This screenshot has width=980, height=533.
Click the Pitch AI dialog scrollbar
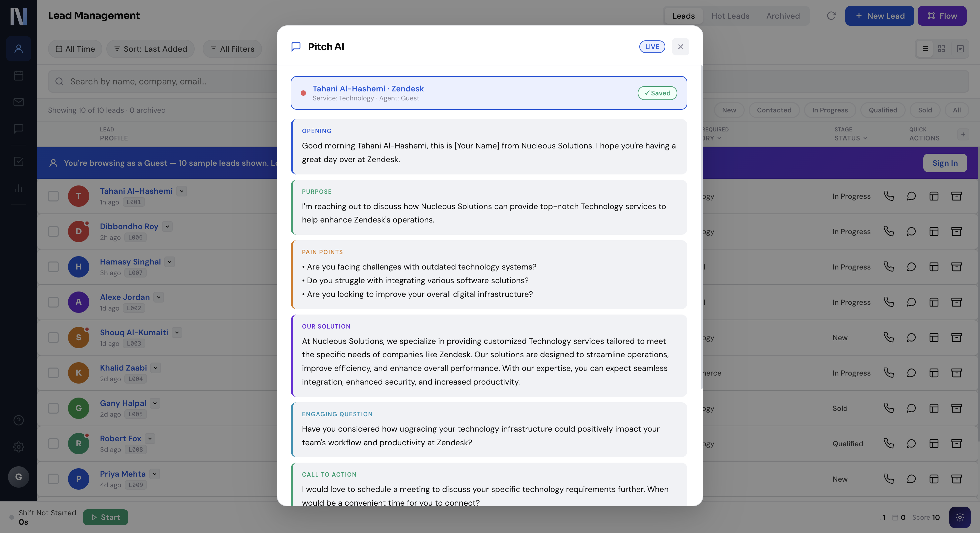701,227
